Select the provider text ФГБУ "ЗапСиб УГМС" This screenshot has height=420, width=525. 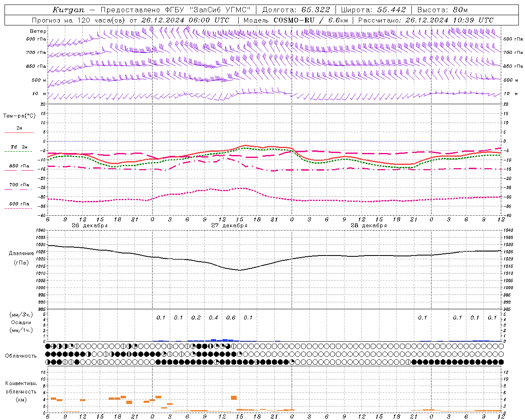tap(208, 10)
